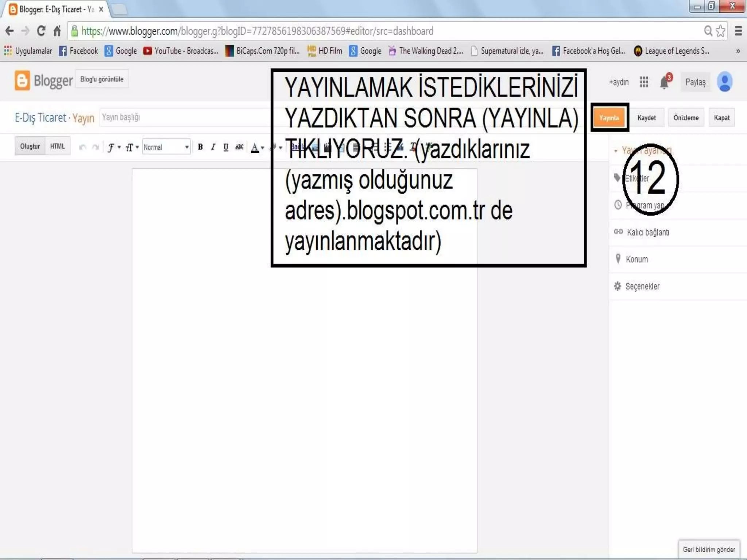Open the +aydın profile link
747x560 pixels.
click(x=619, y=82)
